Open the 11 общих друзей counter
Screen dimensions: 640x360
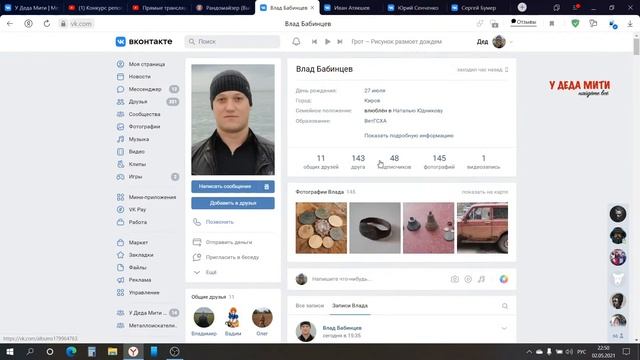coord(321,162)
